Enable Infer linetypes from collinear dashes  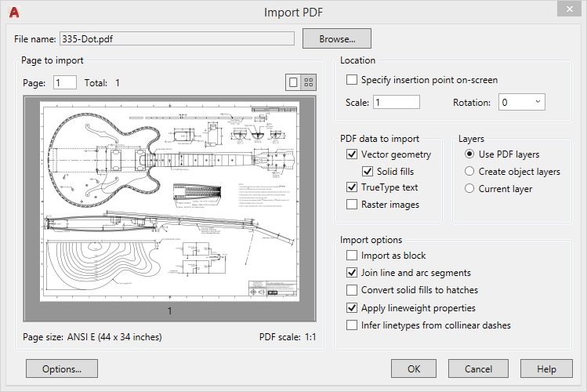(x=352, y=325)
